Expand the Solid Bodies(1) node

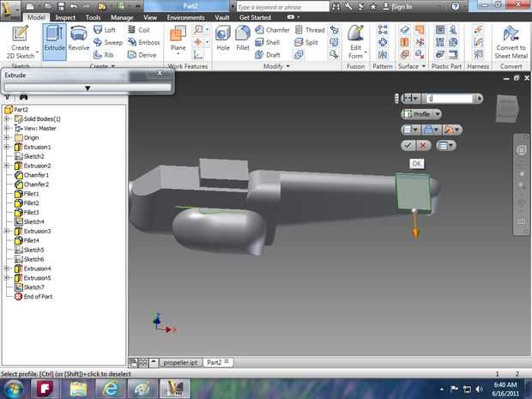tap(7, 118)
